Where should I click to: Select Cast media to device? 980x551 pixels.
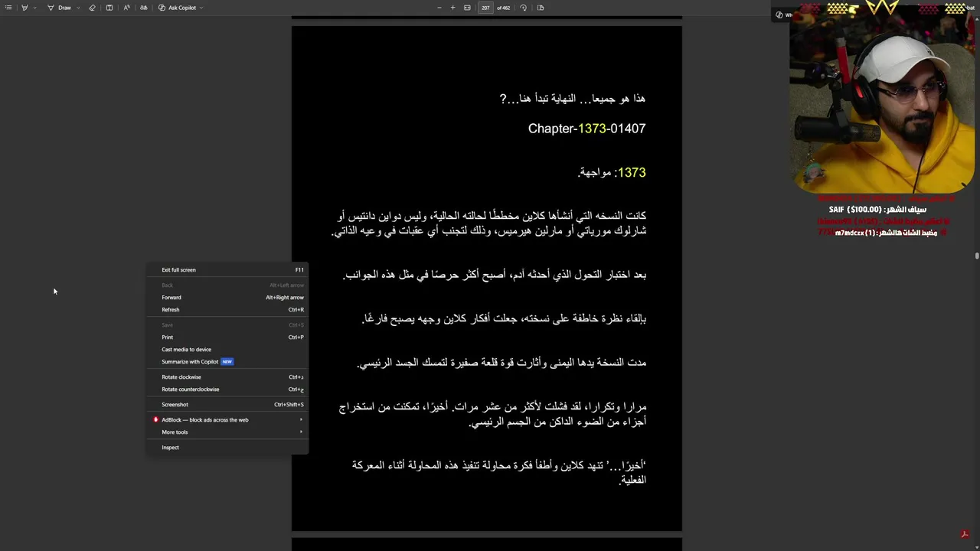[x=228, y=350]
